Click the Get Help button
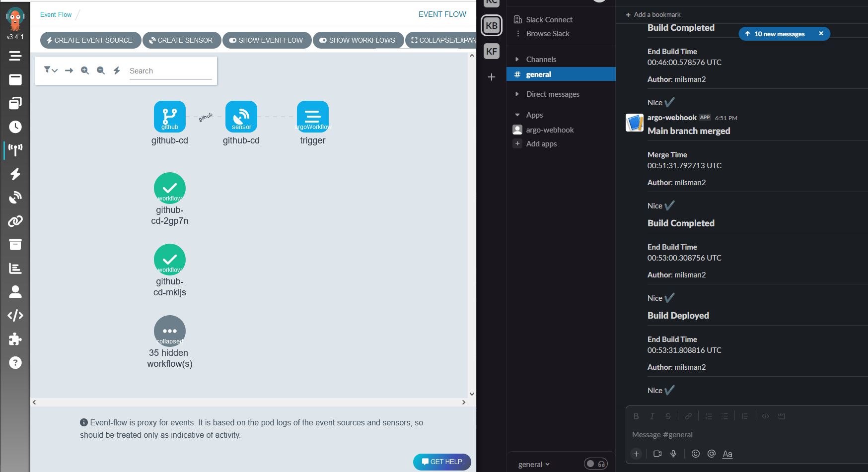This screenshot has height=472, width=868. coord(441,462)
